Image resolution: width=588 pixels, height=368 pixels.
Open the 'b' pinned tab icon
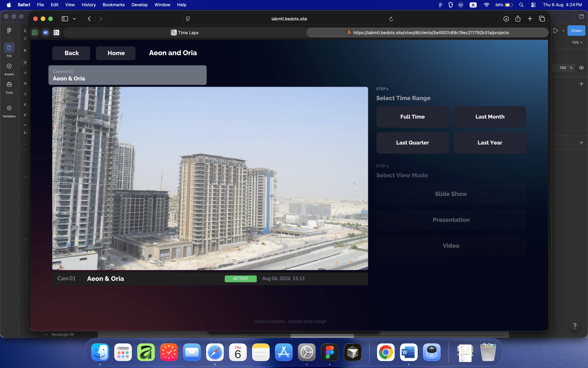point(56,32)
